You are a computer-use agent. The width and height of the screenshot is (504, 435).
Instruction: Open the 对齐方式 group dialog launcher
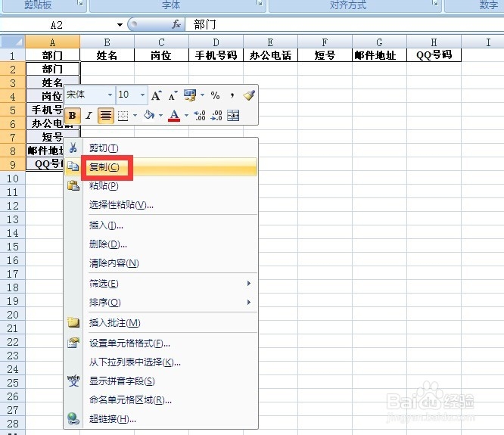(434, 3)
